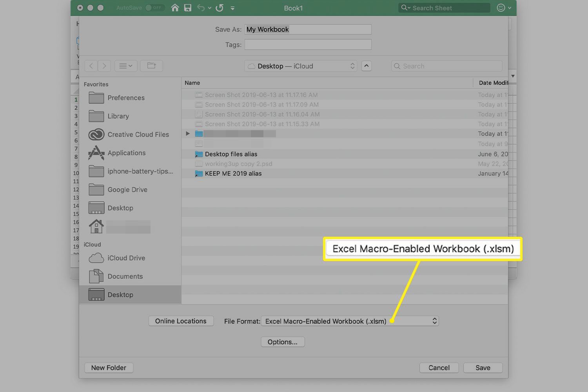Click the Save As filename field
The width and height of the screenshot is (588, 392).
click(308, 29)
